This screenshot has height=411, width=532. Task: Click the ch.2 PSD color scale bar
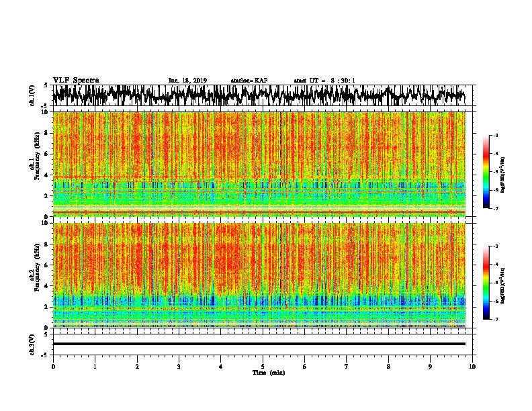point(486,283)
